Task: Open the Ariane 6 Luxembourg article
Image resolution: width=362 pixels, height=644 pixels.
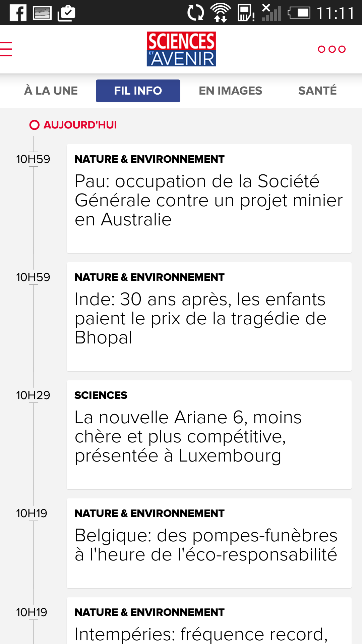Action: tap(209, 435)
